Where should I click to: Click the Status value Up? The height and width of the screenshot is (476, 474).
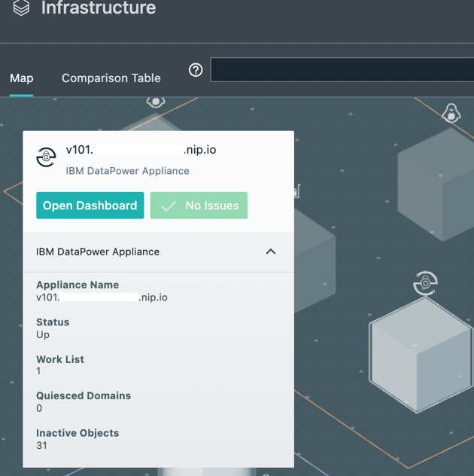(43, 335)
